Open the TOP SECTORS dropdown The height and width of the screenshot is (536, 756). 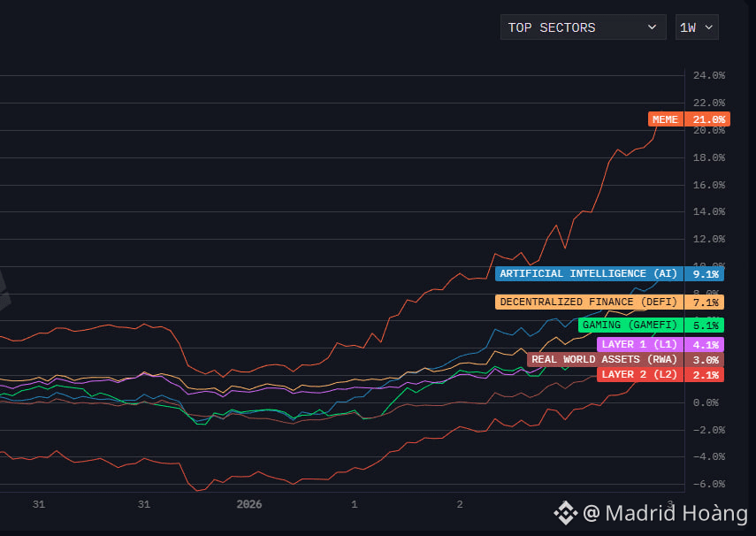[x=583, y=27]
